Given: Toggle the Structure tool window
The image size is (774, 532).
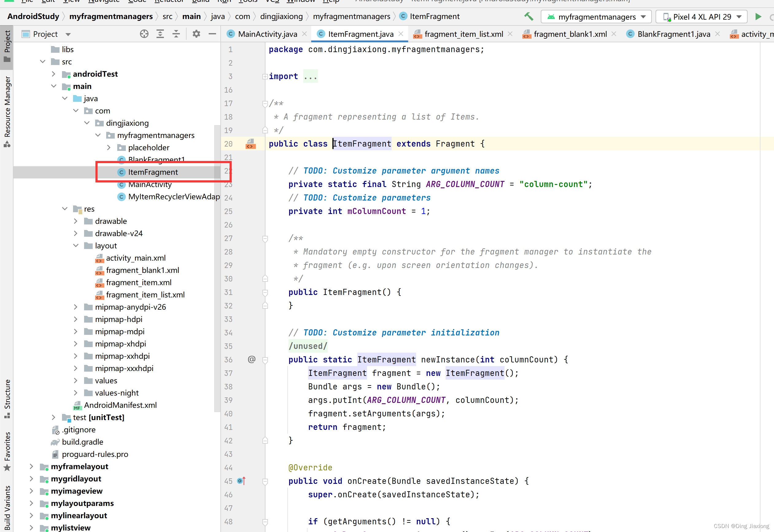Looking at the screenshot, I should pos(7,398).
